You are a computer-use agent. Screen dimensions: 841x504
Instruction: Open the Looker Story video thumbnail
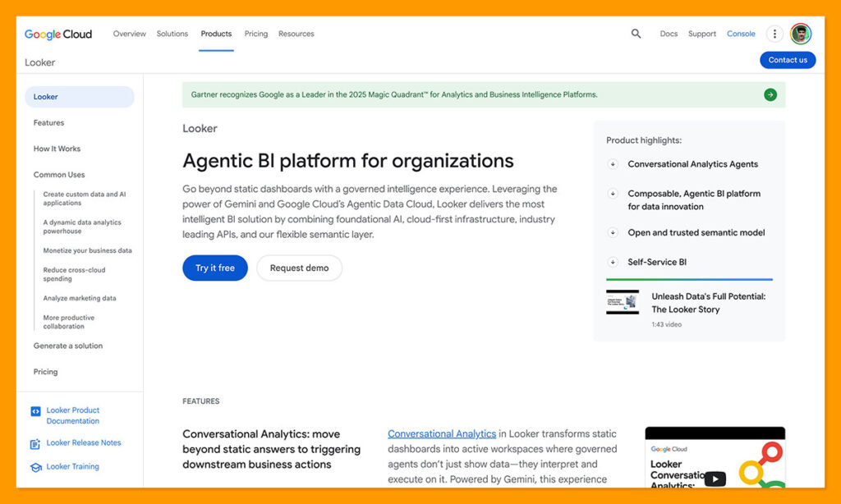pos(623,302)
